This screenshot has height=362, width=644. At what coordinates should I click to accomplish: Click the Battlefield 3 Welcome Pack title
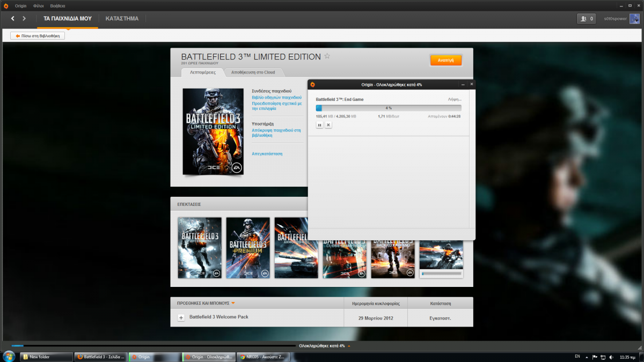tap(219, 317)
